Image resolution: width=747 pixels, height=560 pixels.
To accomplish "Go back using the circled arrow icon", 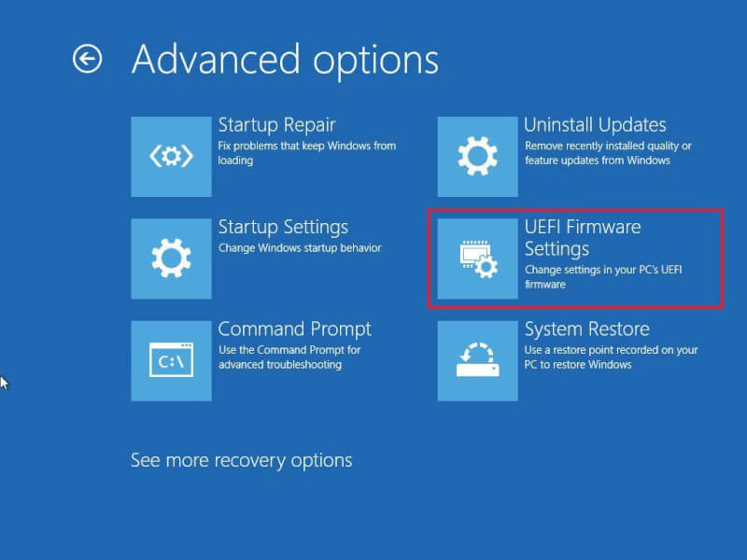I will click(87, 59).
